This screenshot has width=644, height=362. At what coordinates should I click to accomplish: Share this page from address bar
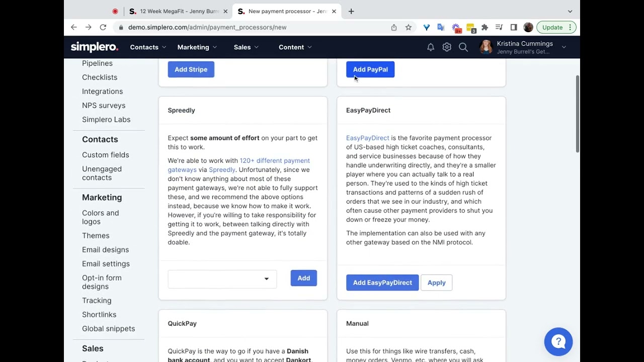click(394, 27)
